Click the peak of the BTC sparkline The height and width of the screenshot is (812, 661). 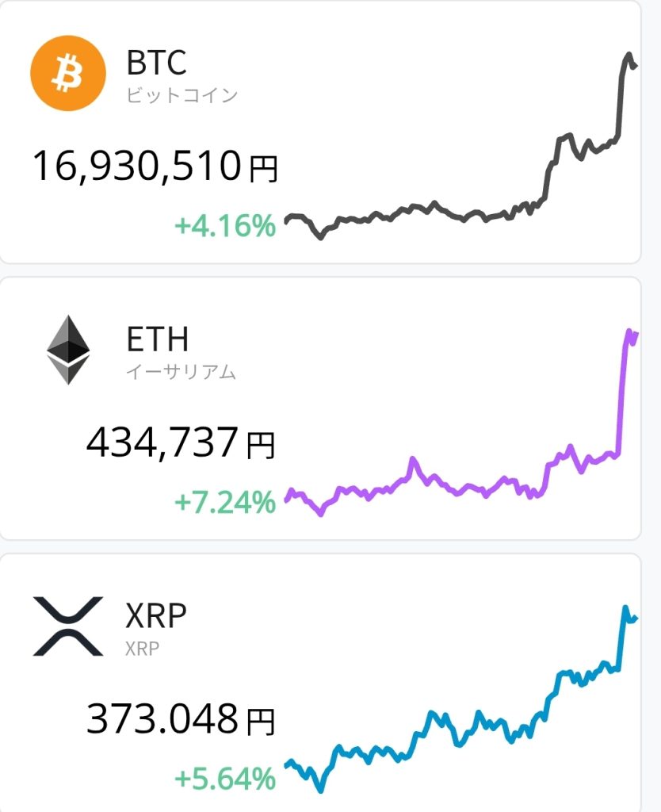tap(629, 56)
